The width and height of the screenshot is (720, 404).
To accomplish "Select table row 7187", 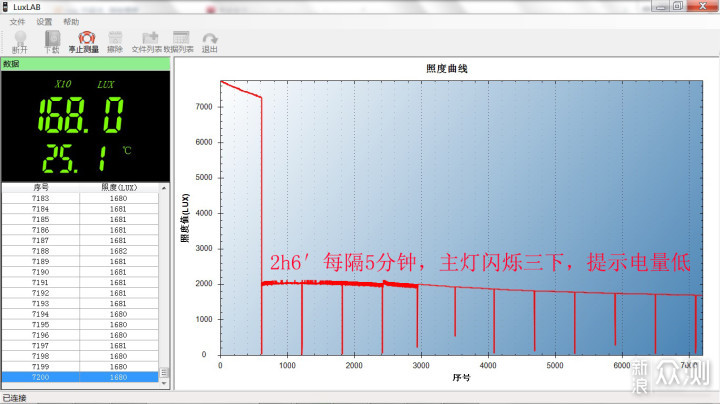I will pos(80,241).
